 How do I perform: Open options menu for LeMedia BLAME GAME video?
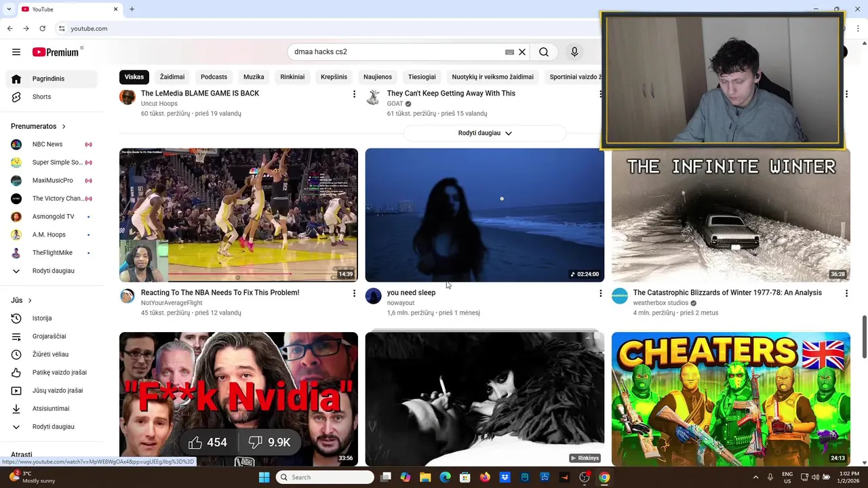click(354, 94)
